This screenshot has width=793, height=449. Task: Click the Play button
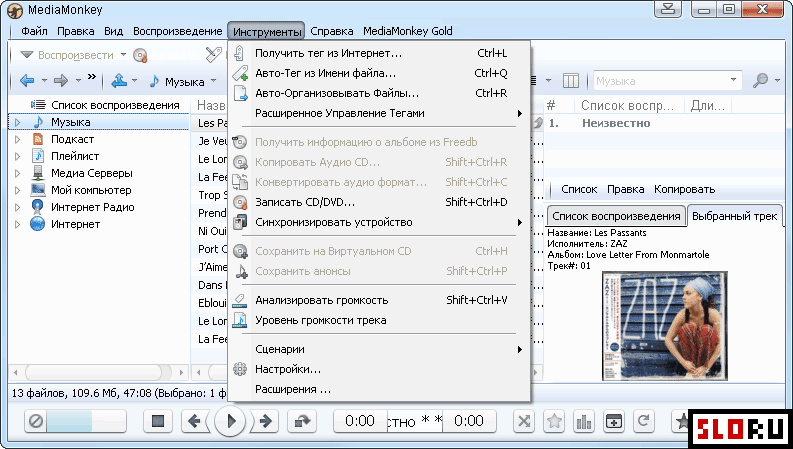[x=230, y=421]
